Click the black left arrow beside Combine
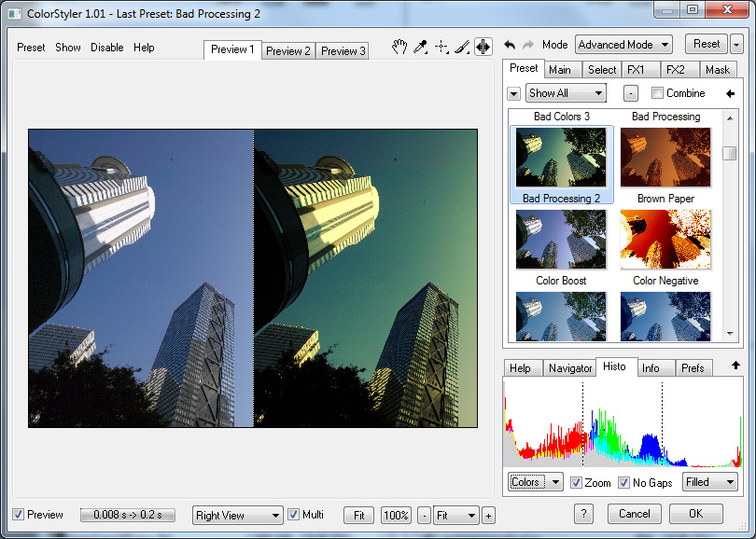 730,93
